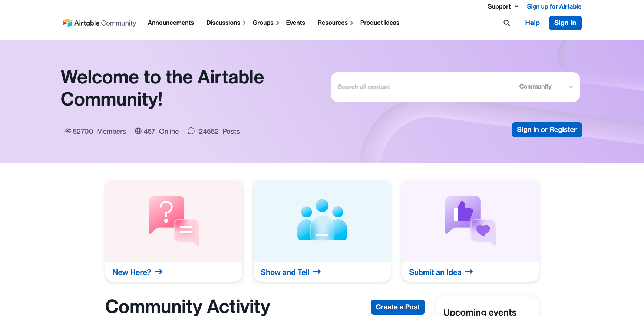
Task: Open the Groups menu item
Action: click(263, 23)
